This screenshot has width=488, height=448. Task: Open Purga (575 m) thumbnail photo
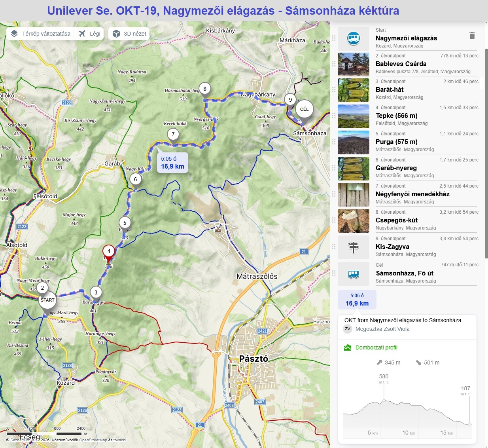[354, 142]
